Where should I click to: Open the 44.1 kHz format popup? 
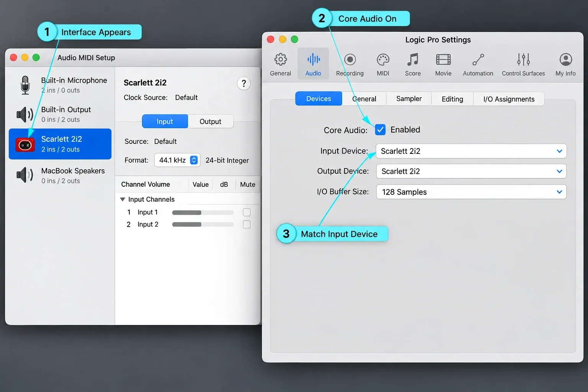(177, 160)
